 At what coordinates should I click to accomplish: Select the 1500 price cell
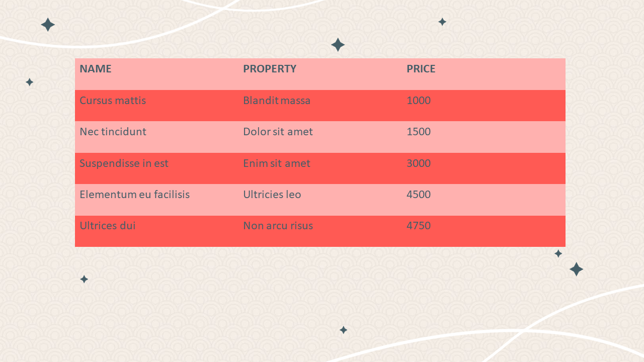coord(419,132)
